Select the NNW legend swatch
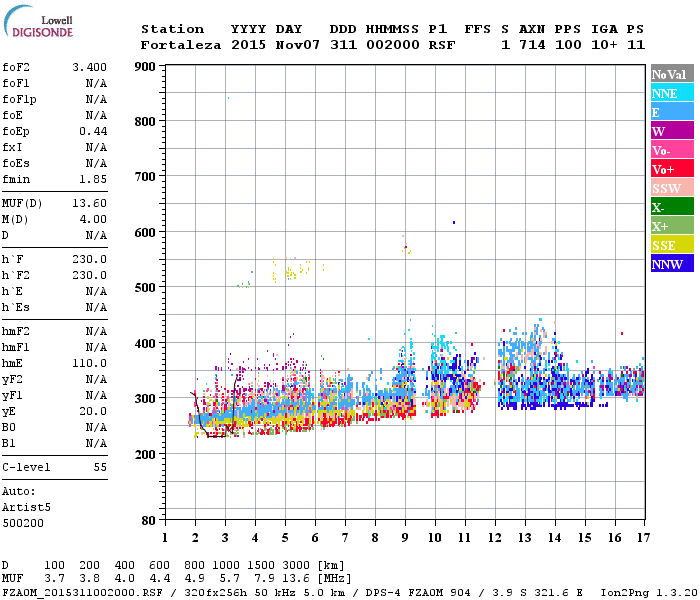 672,263
